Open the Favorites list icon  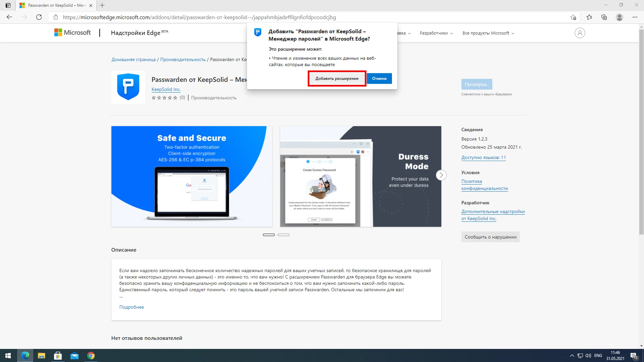coord(589,17)
